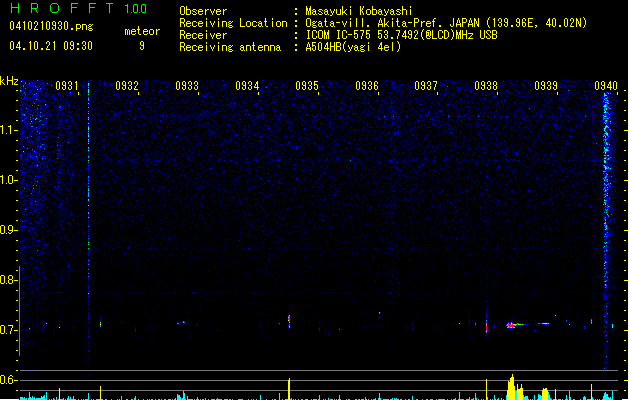
Task: Click the 0933 time marker
Action: click(187, 86)
